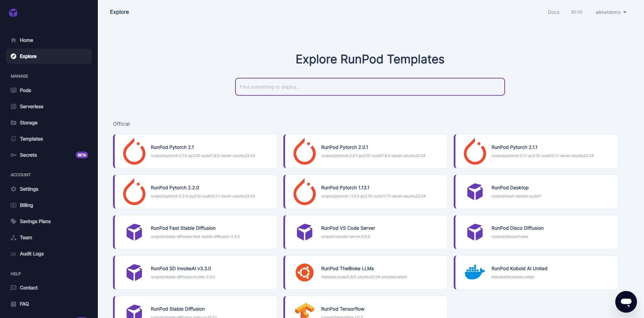The image size is (644, 318).
Task: Open the RunPod TheBloke LLMs title
Action: click(347, 268)
